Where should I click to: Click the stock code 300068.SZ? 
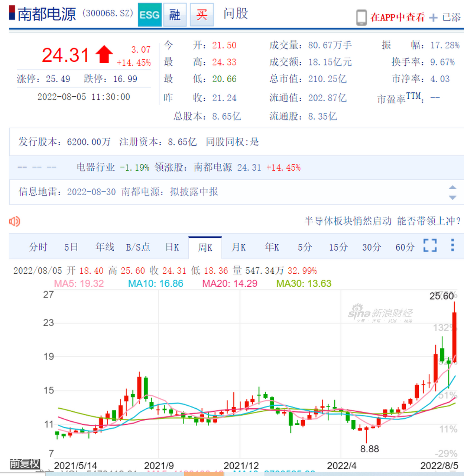107,13
